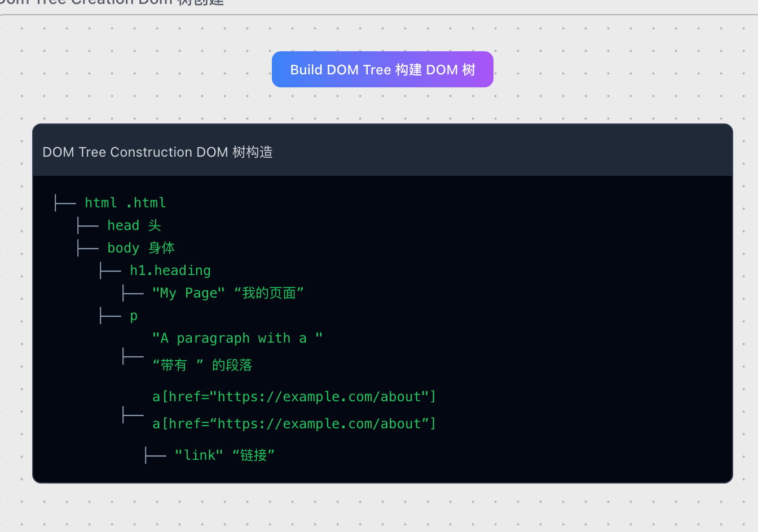Select the h1.heading tree node
Image resolution: width=758 pixels, height=532 pixels.
(170, 271)
